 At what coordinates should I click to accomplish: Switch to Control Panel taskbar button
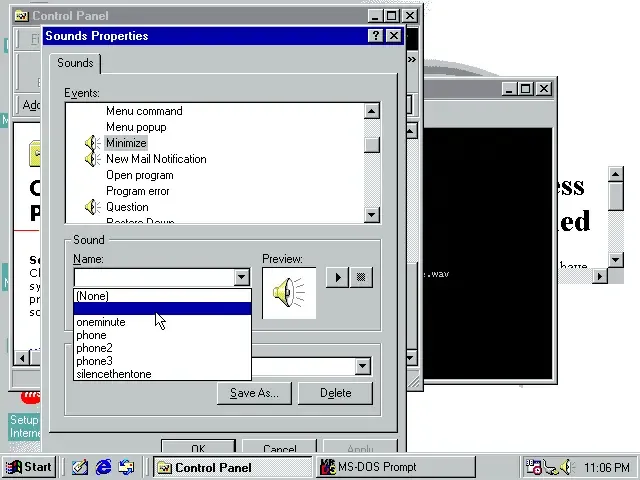click(x=232, y=467)
